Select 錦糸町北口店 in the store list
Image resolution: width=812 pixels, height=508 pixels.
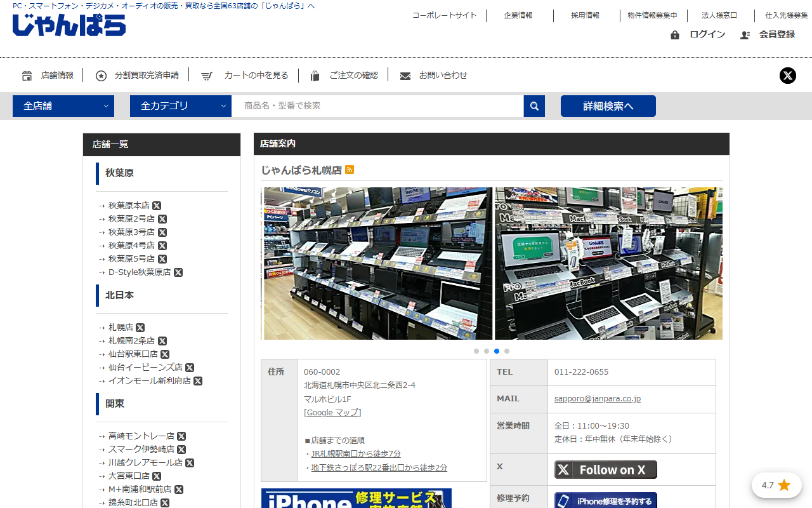coord(133,502)
